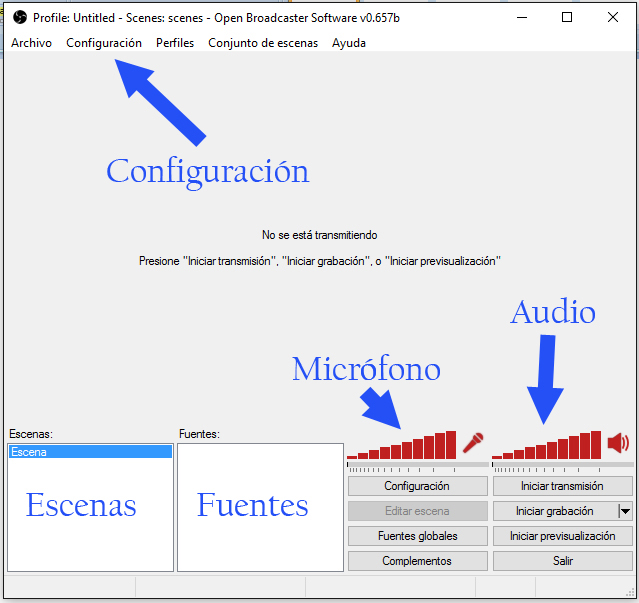Select the Escena item in the Escenas list
This screenshot has width=639, height=603.
[x=89, y=452]
